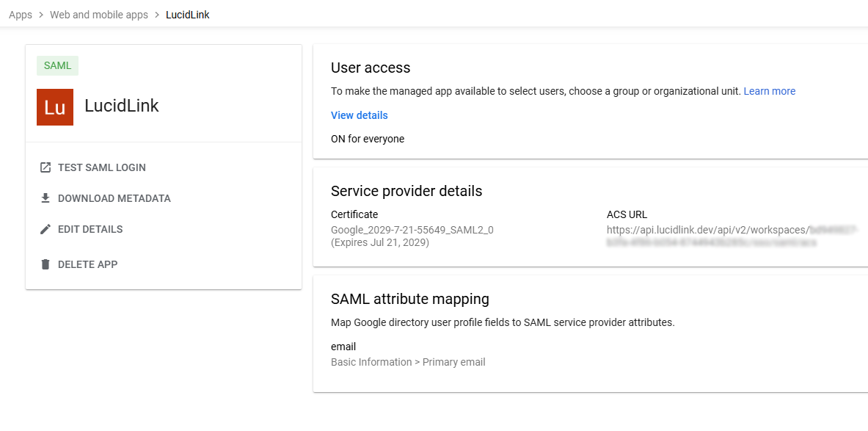Image resolution: width=868 pixels, height=431 pixels.
Task: Select 'Basic Information > Primary email' mapping
Action: click(x=408, y=362)
